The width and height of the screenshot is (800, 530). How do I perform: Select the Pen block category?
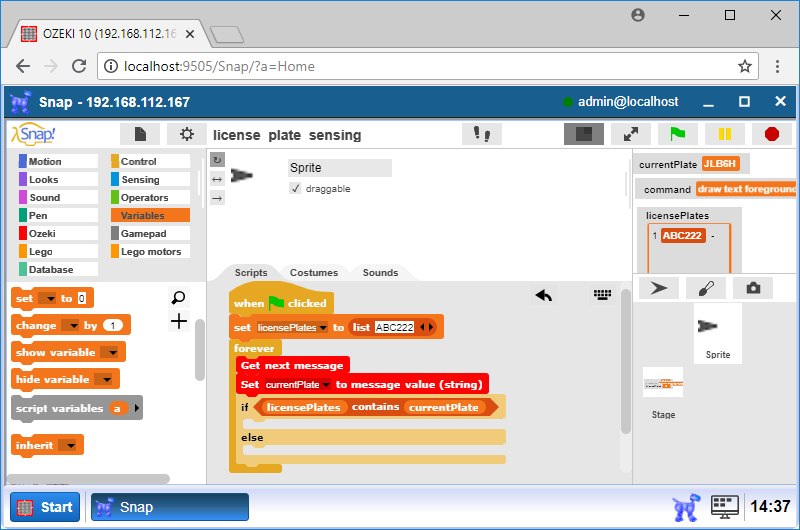[58, 215]
